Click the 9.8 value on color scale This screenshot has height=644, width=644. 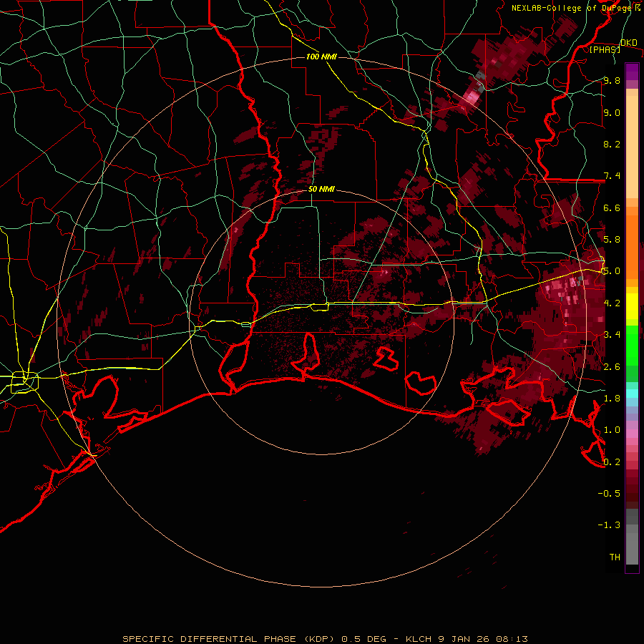pyautogui.click(x=612, y=81)
